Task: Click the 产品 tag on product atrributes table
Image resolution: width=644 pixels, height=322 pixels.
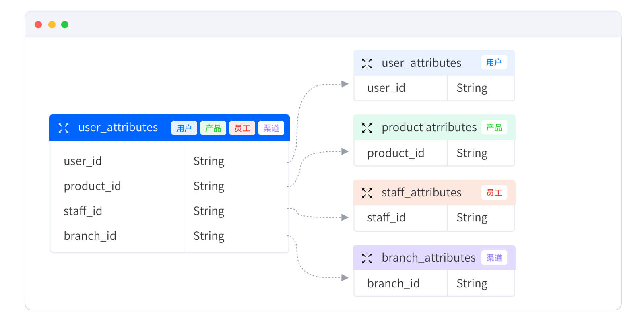Action: 494,128
